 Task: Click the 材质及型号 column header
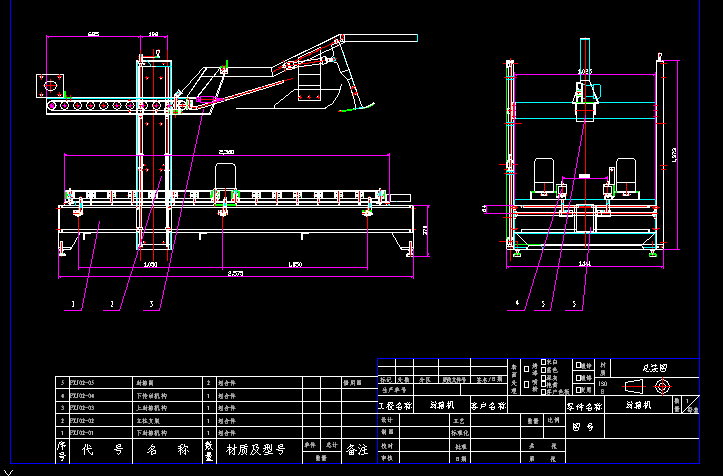tap(255, 451)
